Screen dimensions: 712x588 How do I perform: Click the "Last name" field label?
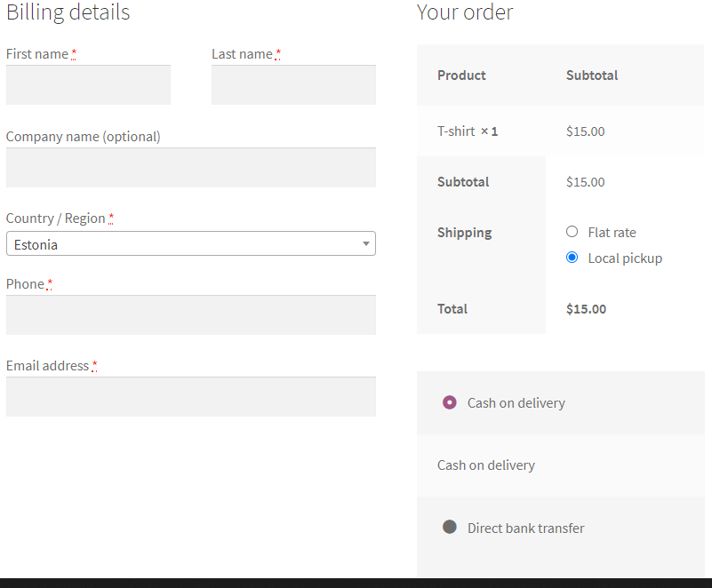(x=242, y=54)
